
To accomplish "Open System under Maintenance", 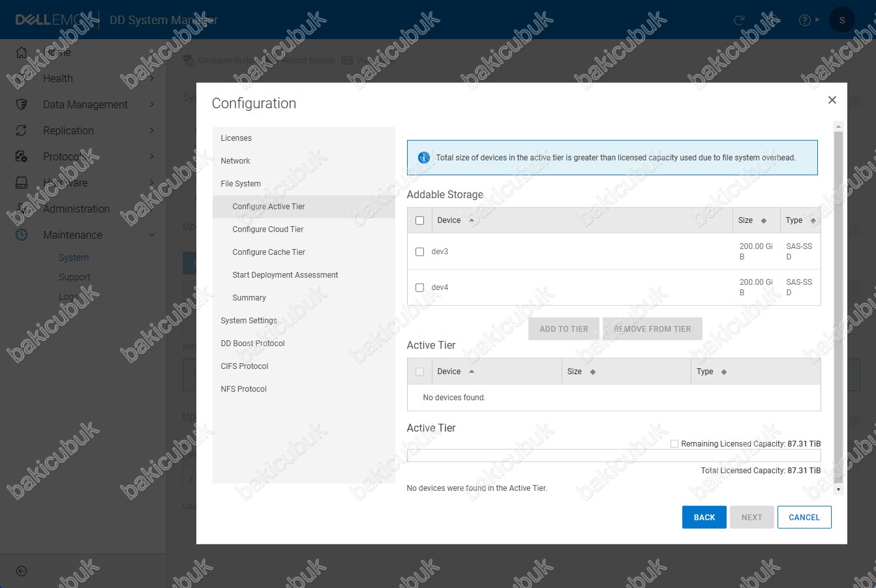I will click(74, 257).
